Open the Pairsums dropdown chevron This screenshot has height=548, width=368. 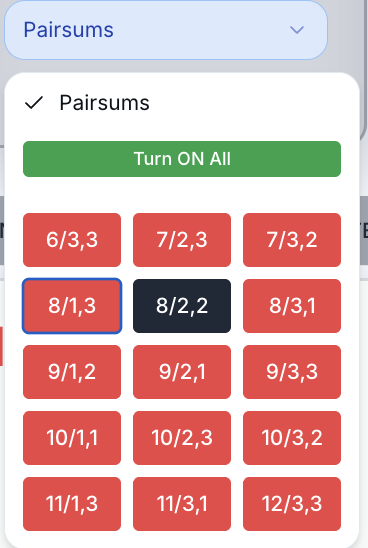coord(297,30)
